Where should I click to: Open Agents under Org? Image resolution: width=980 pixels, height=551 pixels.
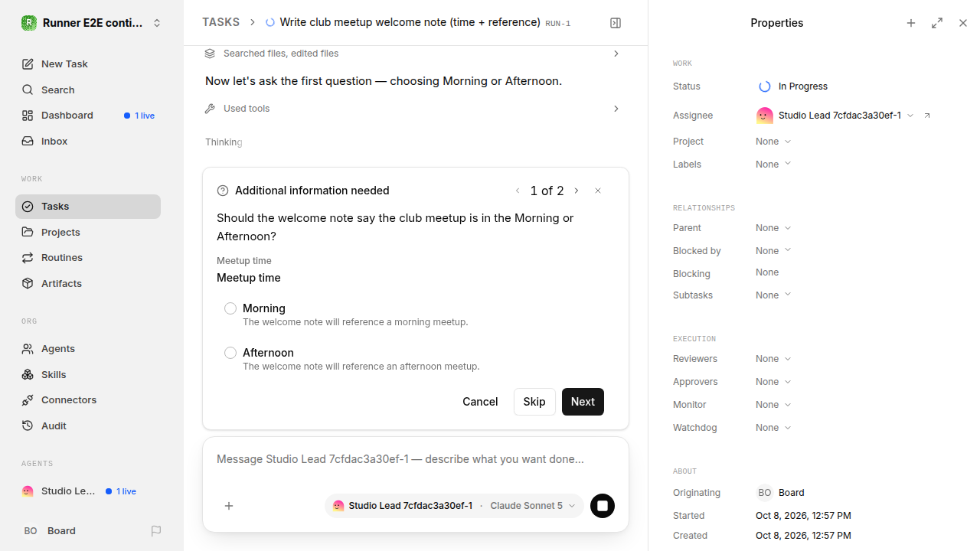pyautogui.click(x=88, y=349)
